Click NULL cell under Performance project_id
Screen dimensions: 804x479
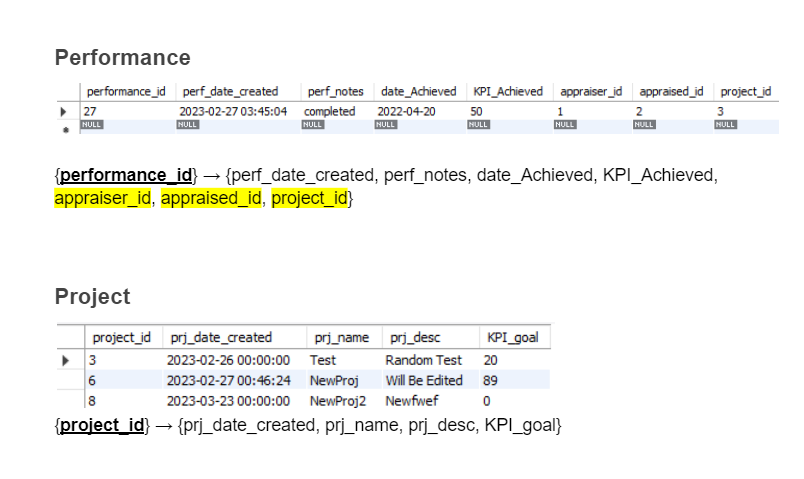click(746, 126)
